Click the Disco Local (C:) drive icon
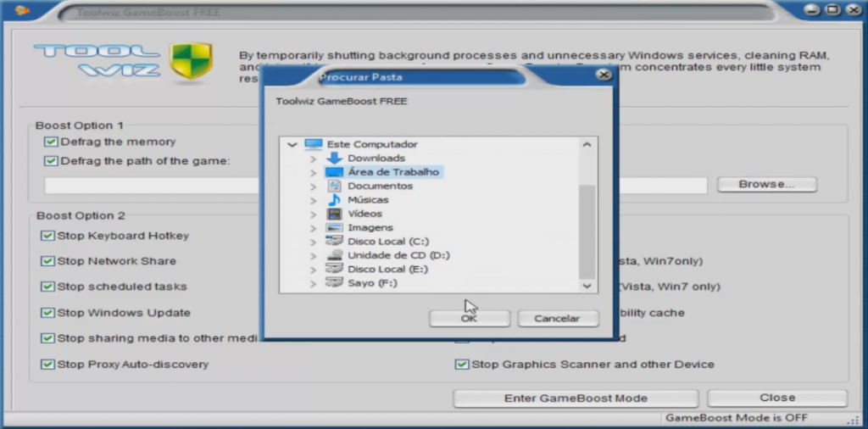The width and height of the screenshot is (868, 429). [x=334, y=242]
